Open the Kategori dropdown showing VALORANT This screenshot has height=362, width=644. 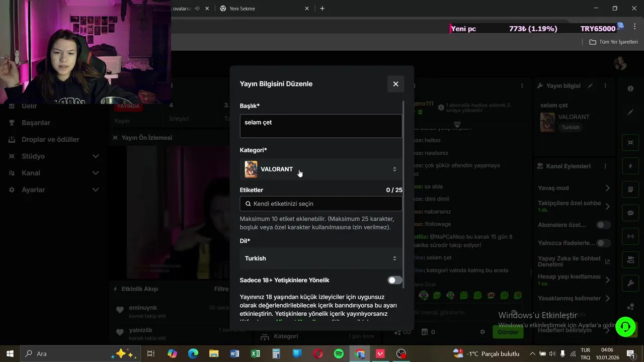321,169
